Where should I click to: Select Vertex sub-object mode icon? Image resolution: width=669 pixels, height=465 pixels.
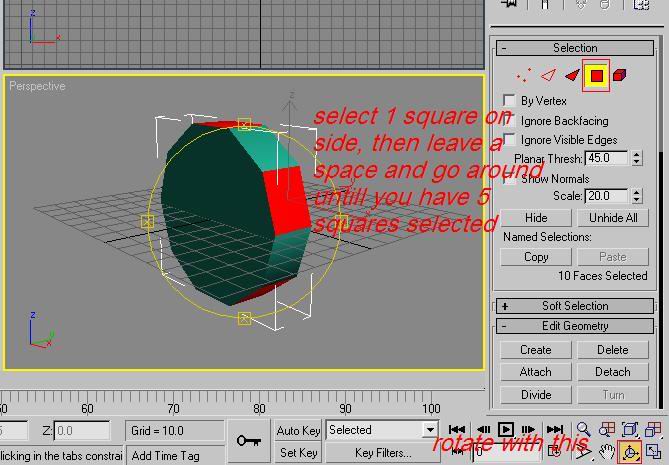click(x=522, y=75)
